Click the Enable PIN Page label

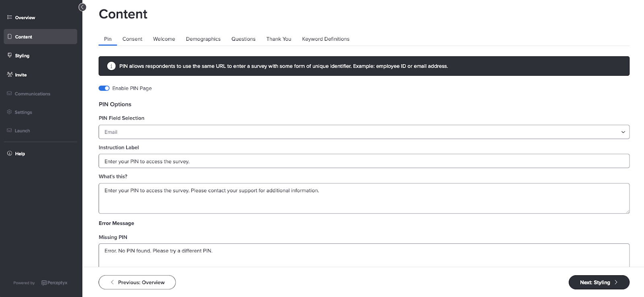pyautogui.click(x=132, y=88)
